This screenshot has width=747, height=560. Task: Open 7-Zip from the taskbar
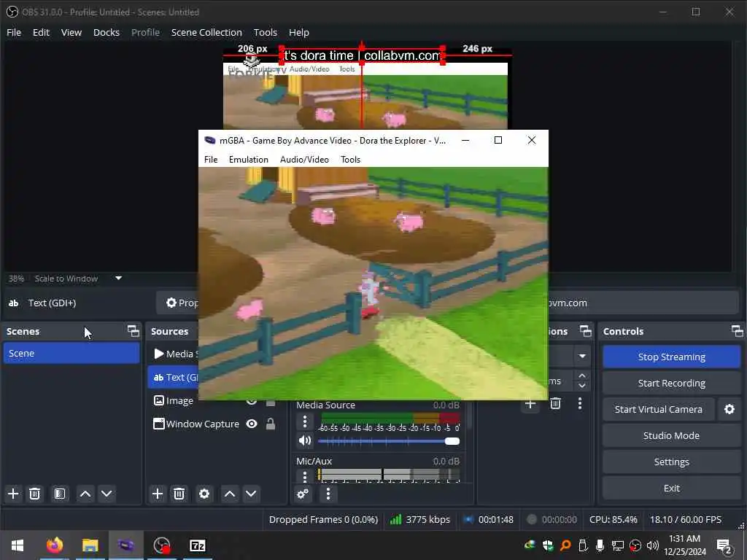(197, 545)
